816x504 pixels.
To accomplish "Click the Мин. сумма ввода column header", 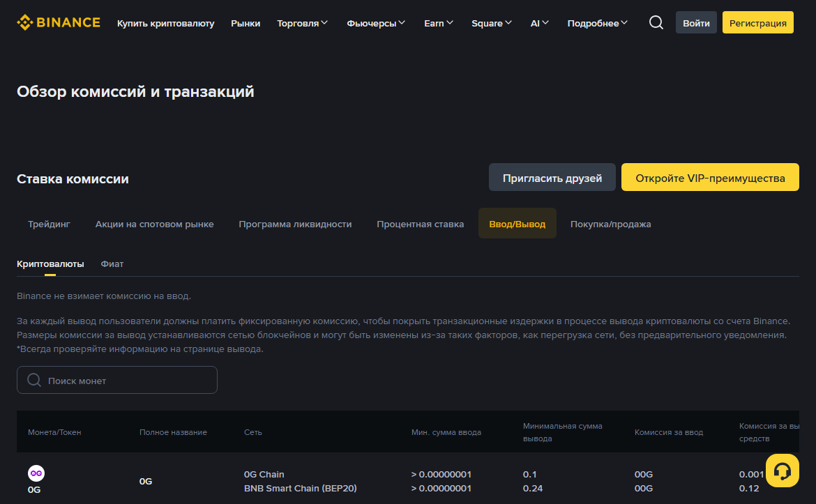I will [x=446, y=432].
